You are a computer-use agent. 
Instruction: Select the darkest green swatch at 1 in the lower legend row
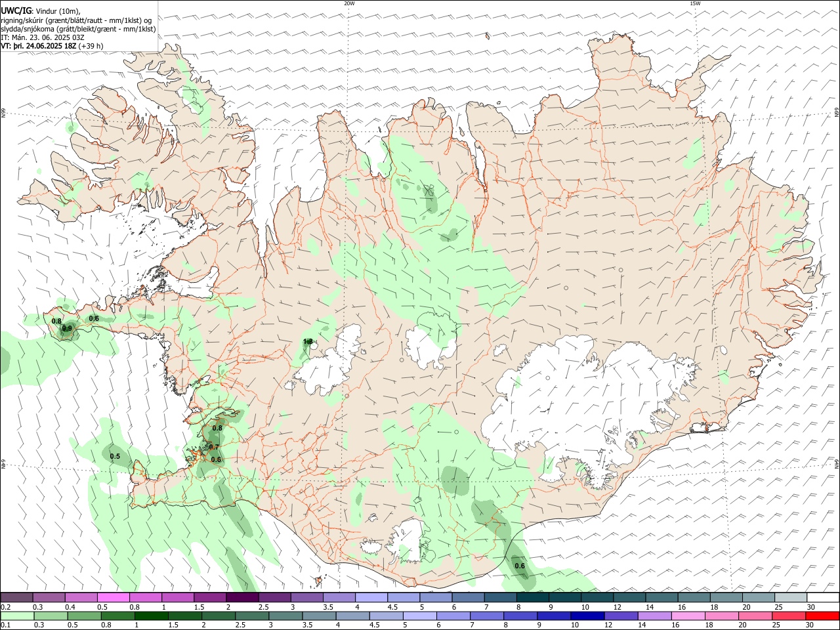click(151, 616)
